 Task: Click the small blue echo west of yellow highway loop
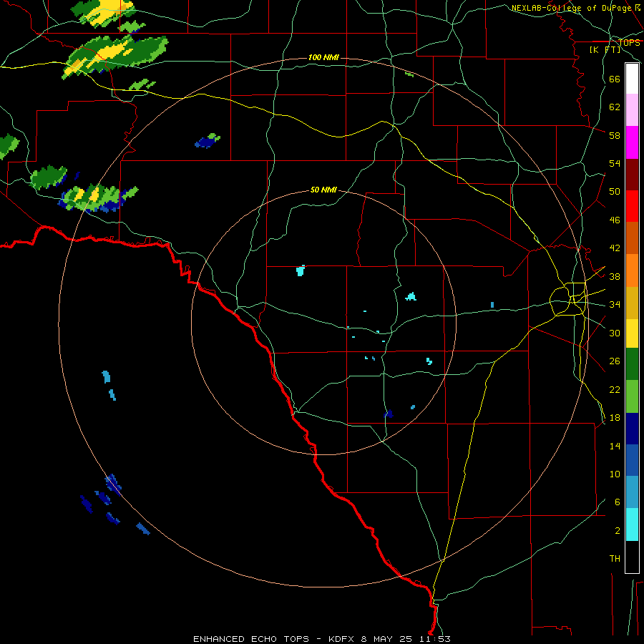492,305
